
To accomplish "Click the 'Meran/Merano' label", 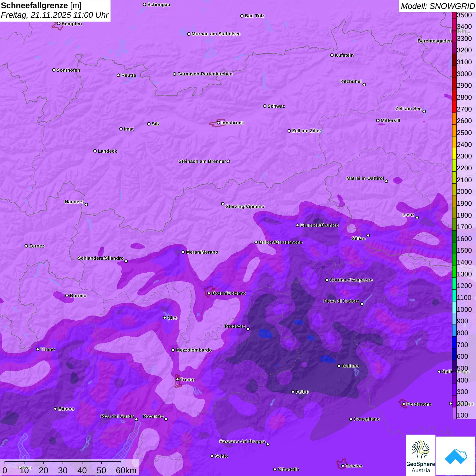I will [x=202, y=252].
